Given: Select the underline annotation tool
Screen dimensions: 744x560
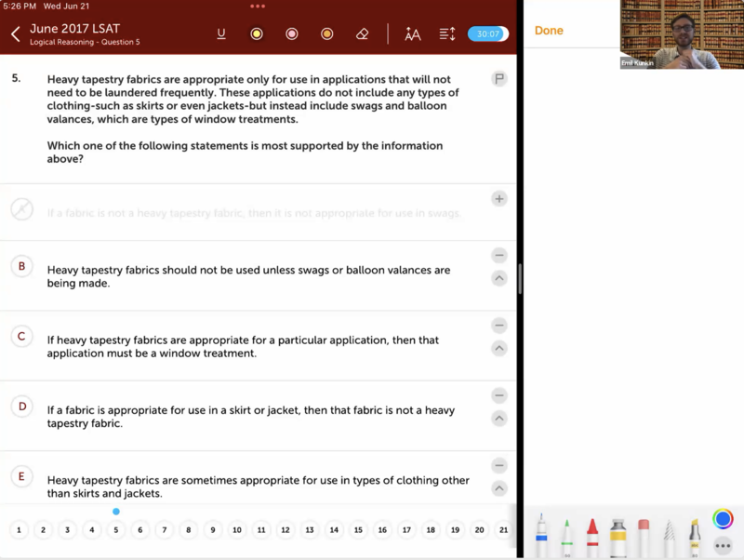Looking at the screenshot, I should [221, 34].
